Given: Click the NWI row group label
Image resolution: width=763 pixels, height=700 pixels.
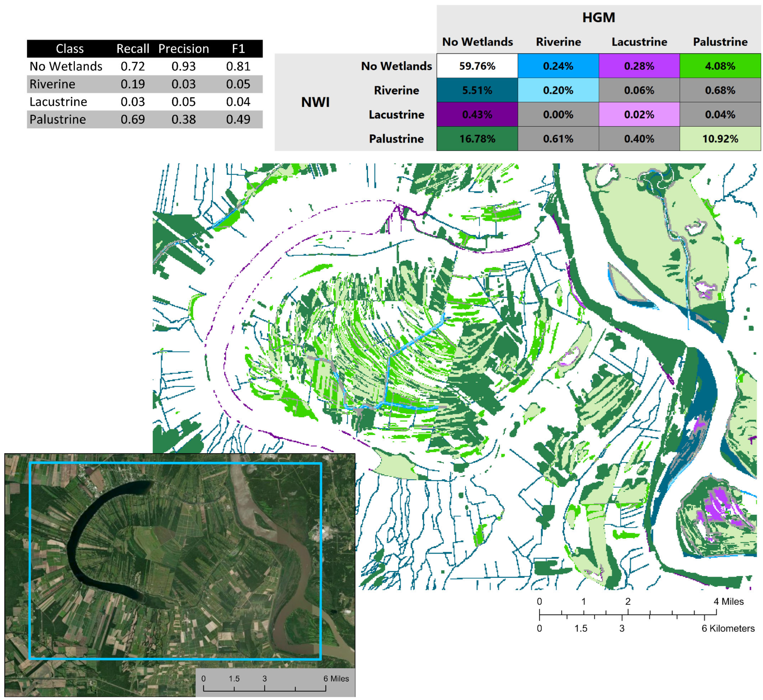Looking at the screenshot, I should (x=315, y=102).
